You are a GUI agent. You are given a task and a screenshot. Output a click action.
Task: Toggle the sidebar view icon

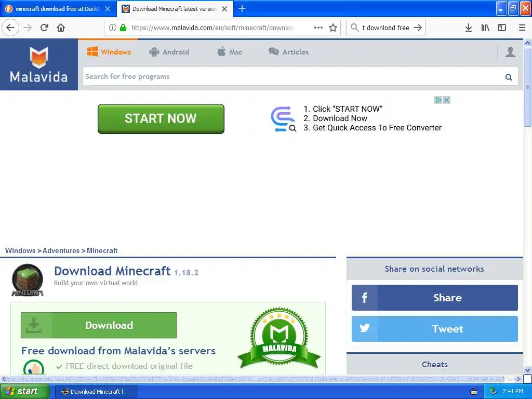point(502,28)
